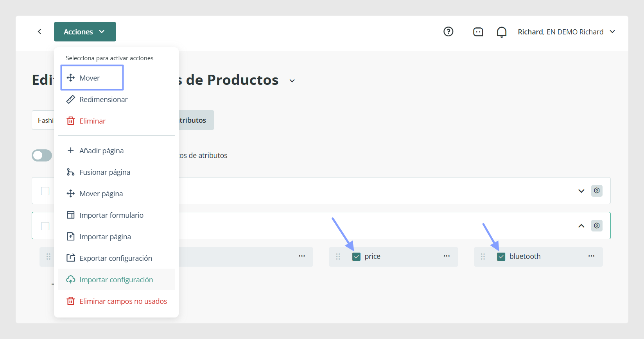Viewport: 644px width, 339px height.
Task: Expand the first section with down chevron
Action: (x=581, y=191)
